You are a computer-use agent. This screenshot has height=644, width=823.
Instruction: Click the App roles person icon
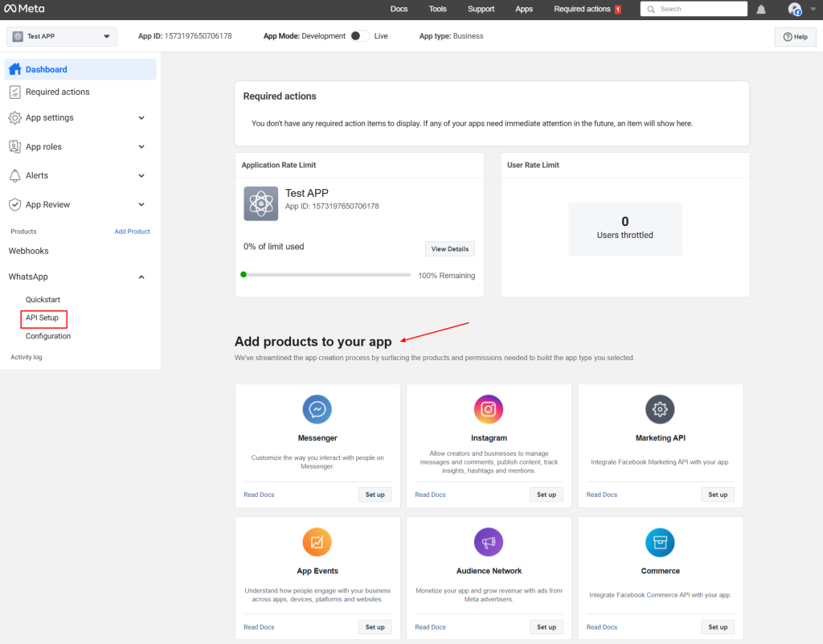click(15, 146)
